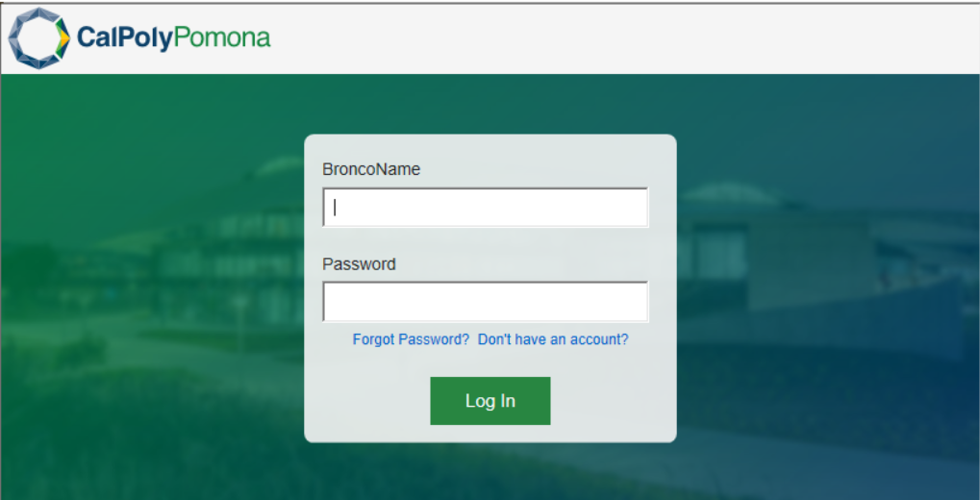Click the right end of the Password field
The width and height of the screenshot is (980, 500).
tap(637, 302)
